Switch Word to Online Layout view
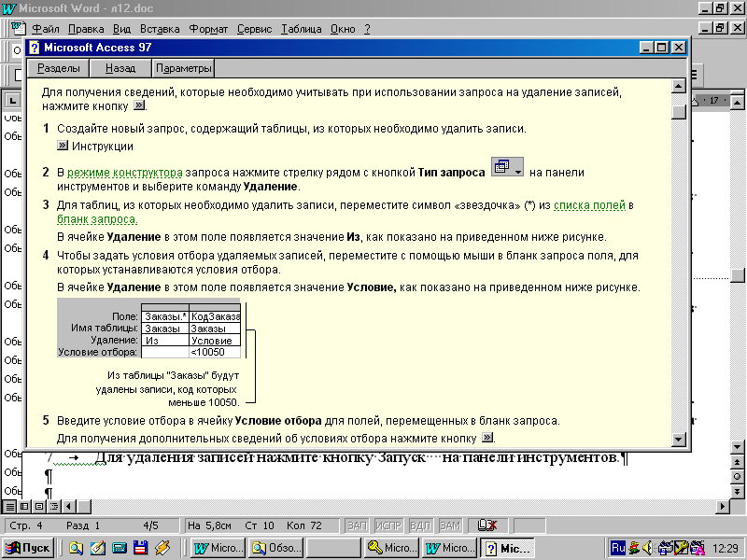Viewport: 747px width, 560px height. pyautogui.click(x=25, y=506)
